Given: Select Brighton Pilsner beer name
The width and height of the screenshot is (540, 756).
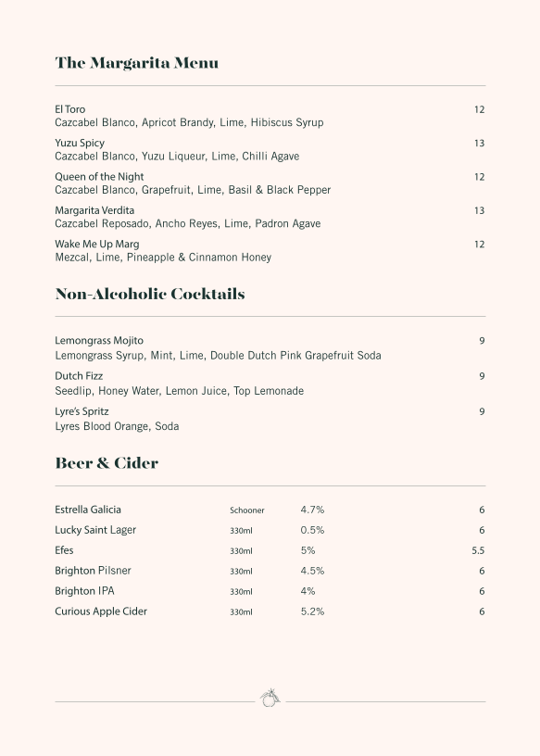Looking at the screenshot, I should (93, 571).
